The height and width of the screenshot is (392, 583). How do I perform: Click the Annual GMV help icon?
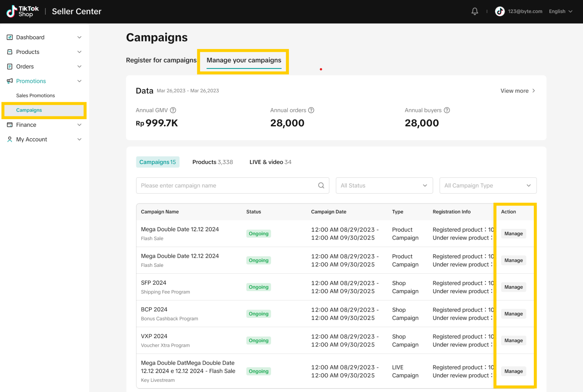pyautogui.click(x=173, y=110)
